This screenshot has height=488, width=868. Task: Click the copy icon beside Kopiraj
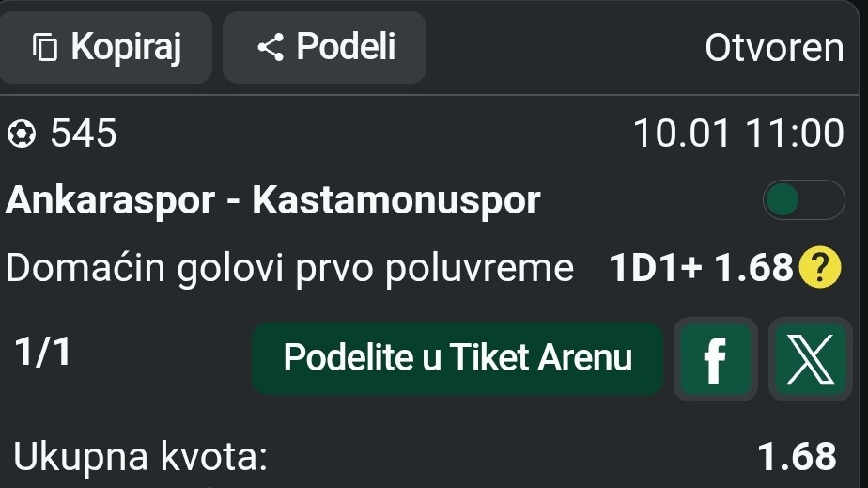pyautogui.click(x=45, y=46)
